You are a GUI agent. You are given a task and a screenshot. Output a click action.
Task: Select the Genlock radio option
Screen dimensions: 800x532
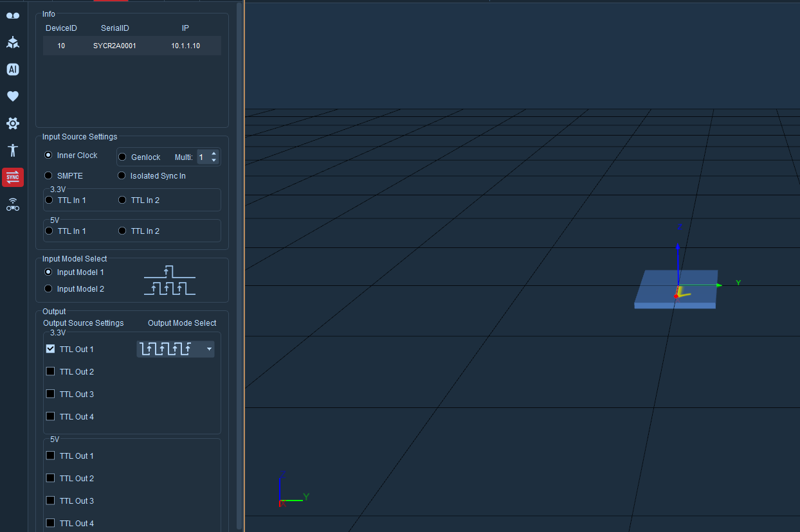[122, 157]
